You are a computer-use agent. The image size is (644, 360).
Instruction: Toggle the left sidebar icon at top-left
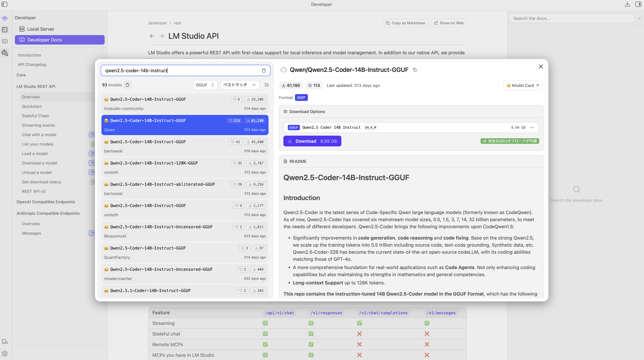(5, 4)
